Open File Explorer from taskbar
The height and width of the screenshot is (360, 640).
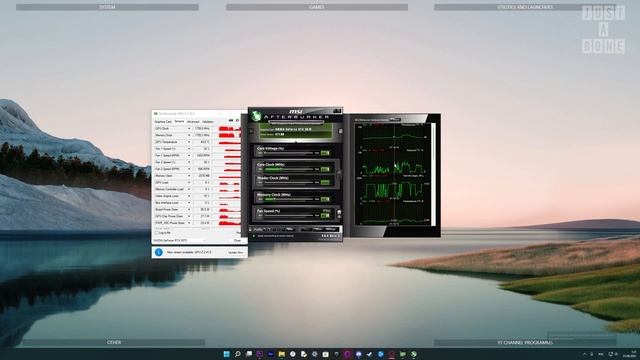[282, 354]
